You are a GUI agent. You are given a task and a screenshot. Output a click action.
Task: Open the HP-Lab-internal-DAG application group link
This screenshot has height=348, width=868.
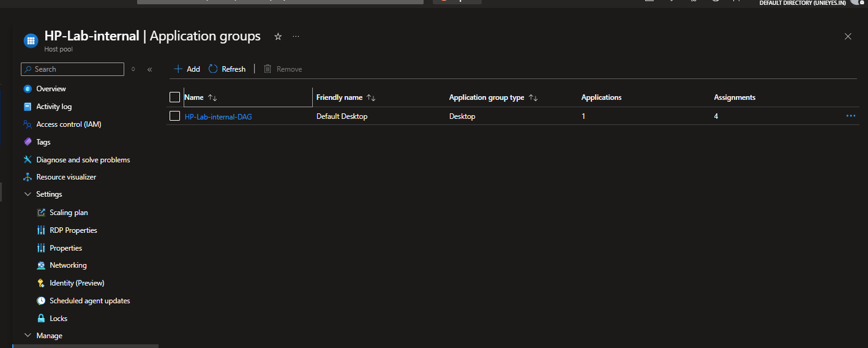[x=218, y=116]
